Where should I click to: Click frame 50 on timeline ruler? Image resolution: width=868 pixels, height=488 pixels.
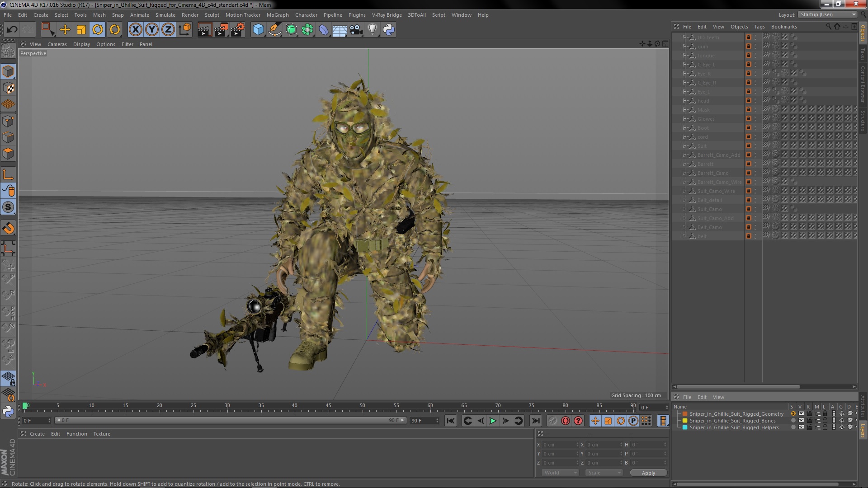pyautogui.click(x=363, y=406)
